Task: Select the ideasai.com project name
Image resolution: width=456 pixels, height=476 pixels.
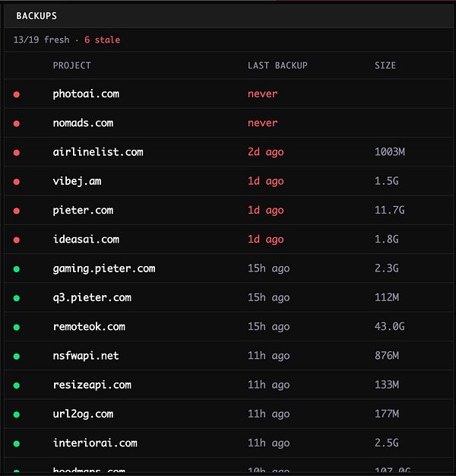Action: pos(86,240)
